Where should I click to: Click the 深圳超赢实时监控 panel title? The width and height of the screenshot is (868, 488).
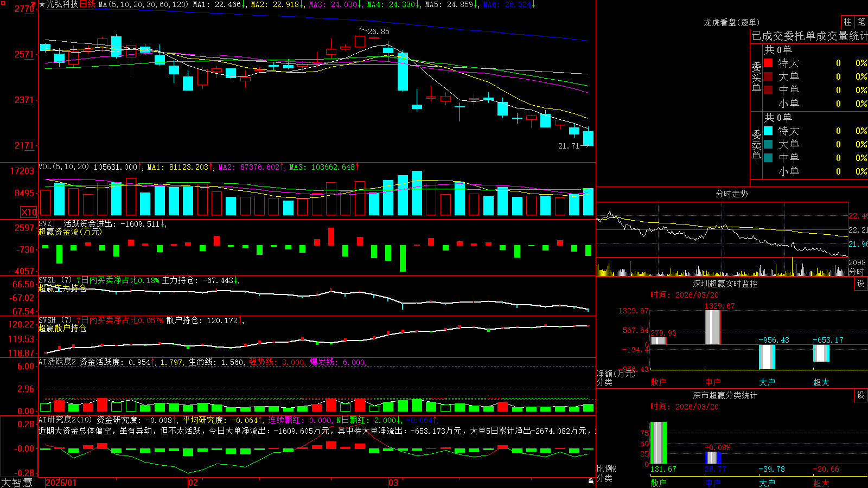point(725,284)
